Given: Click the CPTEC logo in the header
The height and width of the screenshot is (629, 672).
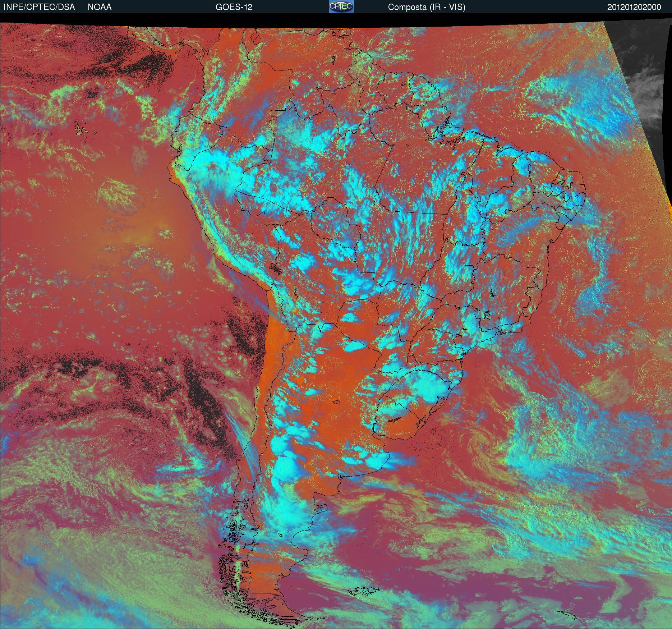Looking at the screenshot, I should pos(341,6).
